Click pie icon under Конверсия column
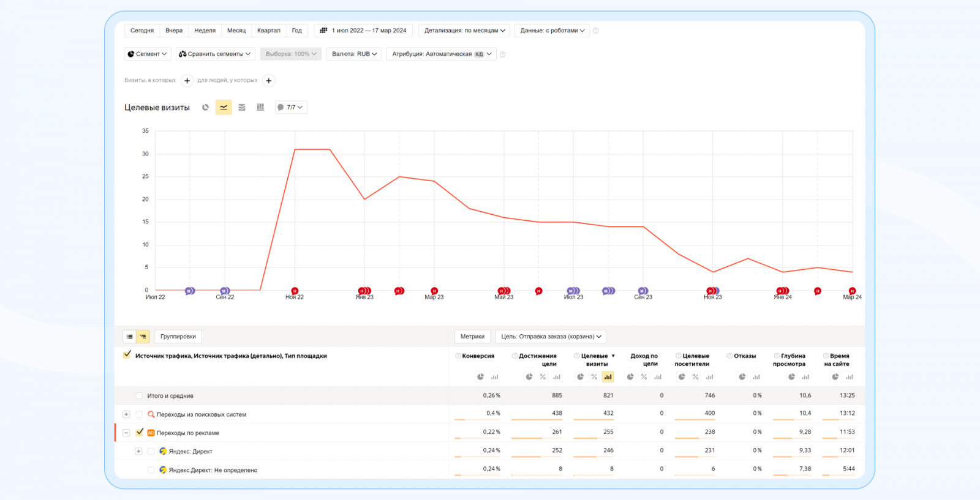This screenshot has width=980, height=500. pyautogui.click(x=481, y=377)
